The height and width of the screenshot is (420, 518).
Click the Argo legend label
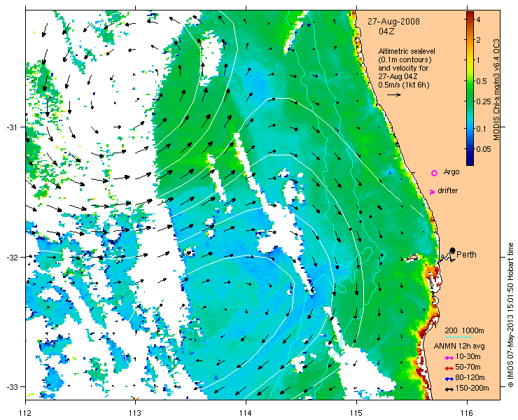click(x=451, y=171)
